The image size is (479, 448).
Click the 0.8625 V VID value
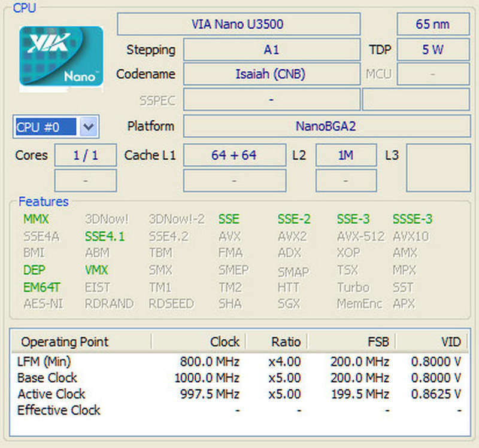click(x=436, y=394)
